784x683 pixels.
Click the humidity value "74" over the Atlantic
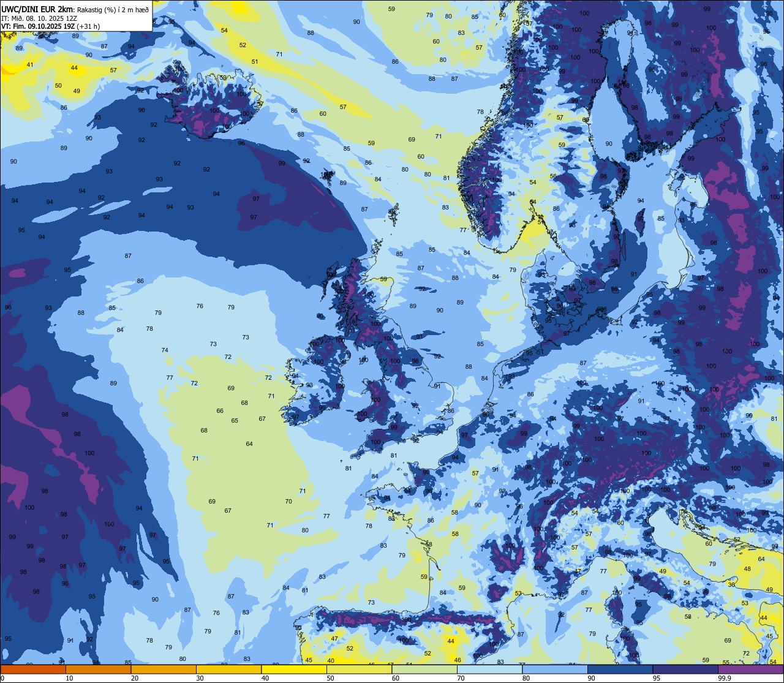click(x=165, y=350)
